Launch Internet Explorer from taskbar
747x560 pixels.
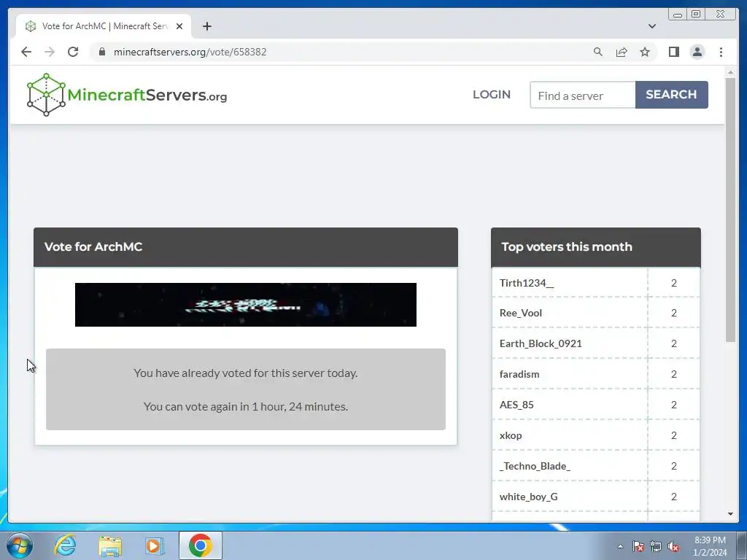pos(65,545)
